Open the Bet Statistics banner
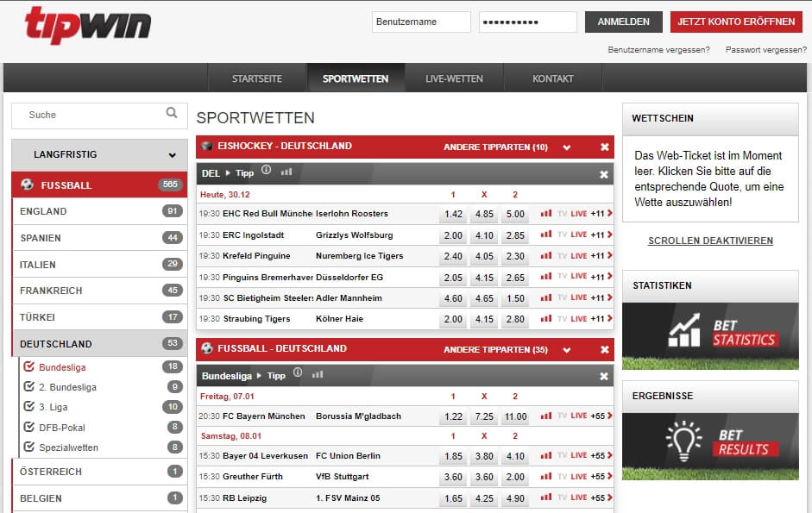Screen dimensions: 812x513 click(710, 335)
